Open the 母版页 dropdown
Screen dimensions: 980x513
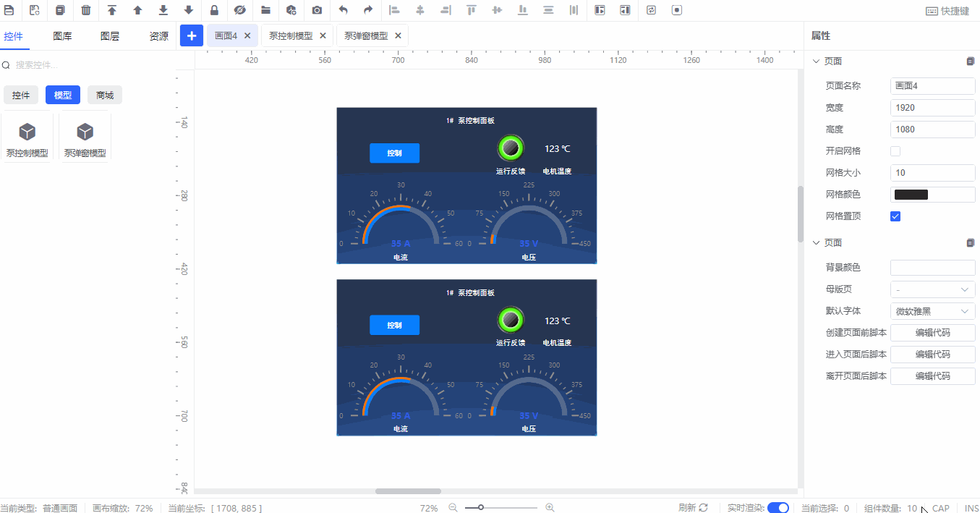pyautogui.click(x=932, y=289)
